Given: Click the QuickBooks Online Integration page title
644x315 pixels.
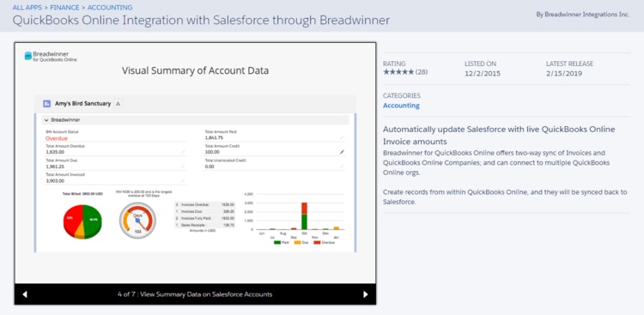Looking at the screenshot, I should [x=201, y=20].
